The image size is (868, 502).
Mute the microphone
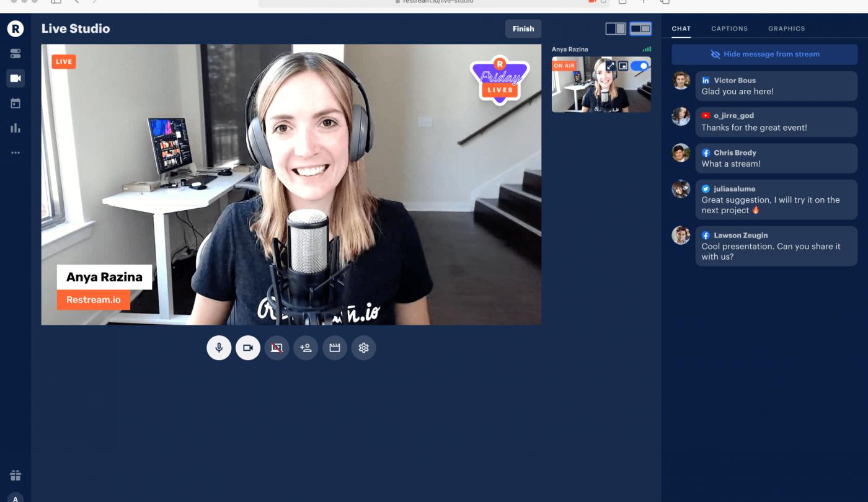pos(219,348)
